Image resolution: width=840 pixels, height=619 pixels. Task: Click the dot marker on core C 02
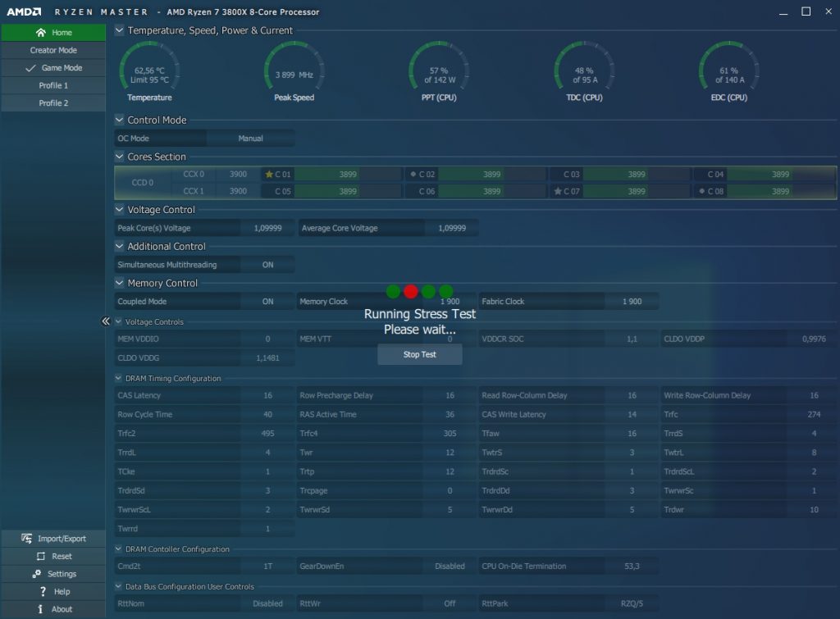413,174
